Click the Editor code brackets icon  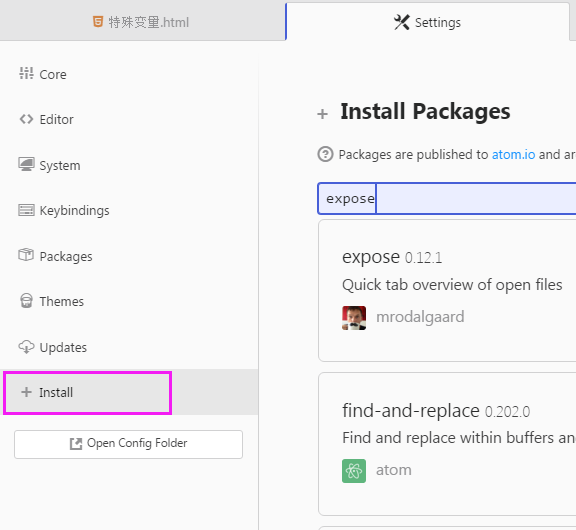click(x=26, y=119)
